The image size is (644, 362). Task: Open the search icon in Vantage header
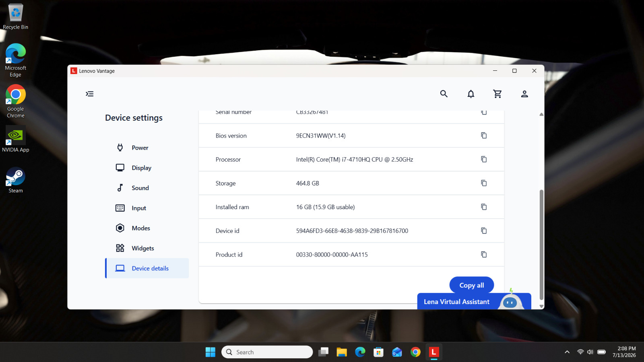pos(444,94)
